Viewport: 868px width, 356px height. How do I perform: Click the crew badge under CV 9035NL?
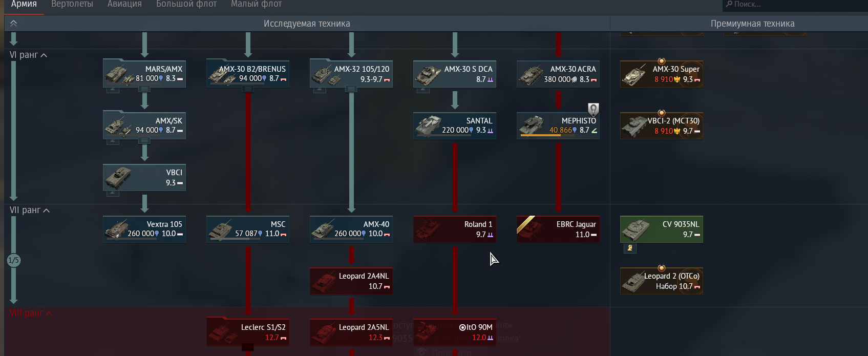click(630, 248)
